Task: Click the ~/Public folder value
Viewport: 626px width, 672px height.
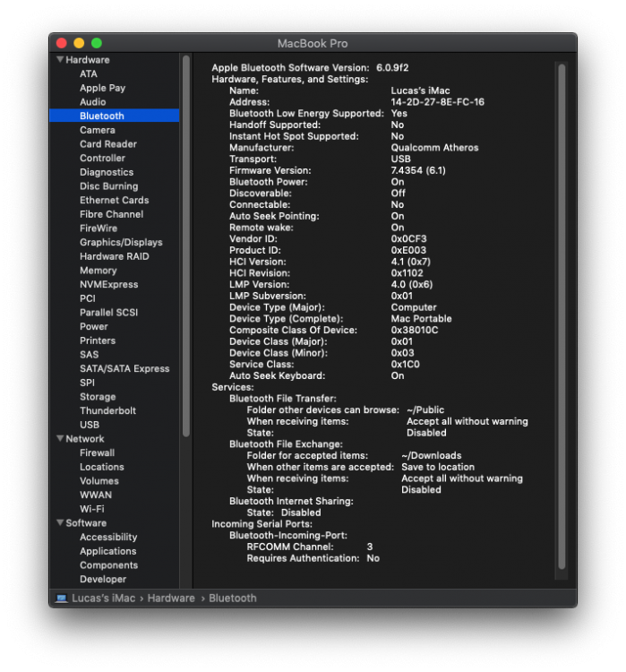Action: pos(425,409)
